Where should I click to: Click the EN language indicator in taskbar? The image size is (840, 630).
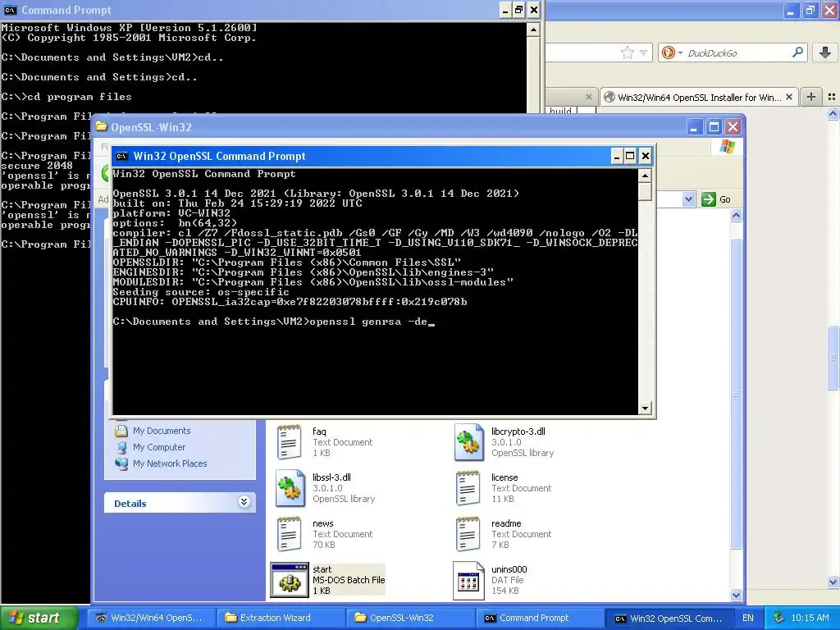tap(748, 618)
